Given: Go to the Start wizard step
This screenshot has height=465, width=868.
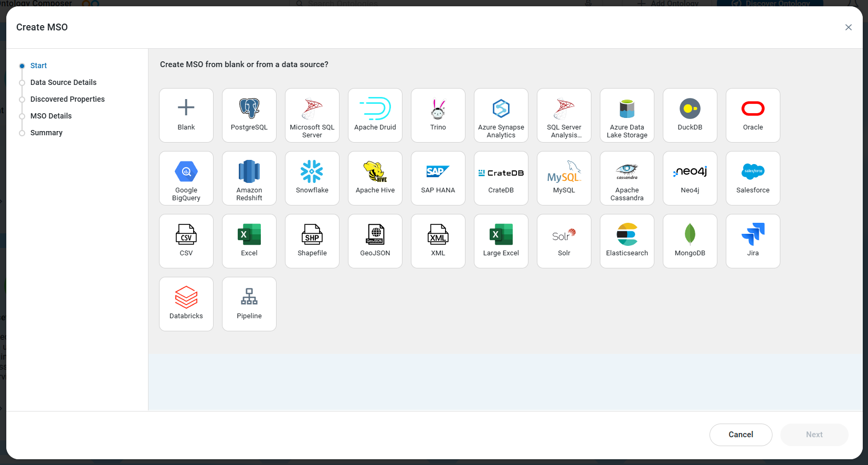Looking at the screenshot, I should coord(38,66).
